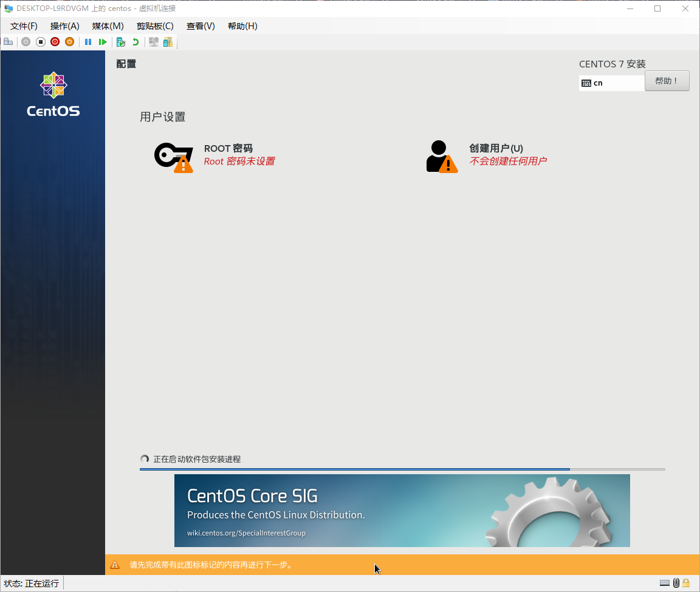This screenshot has width=700, height=592.
Task: Click the 帮助！ button
Action: [x=667, y=81]
